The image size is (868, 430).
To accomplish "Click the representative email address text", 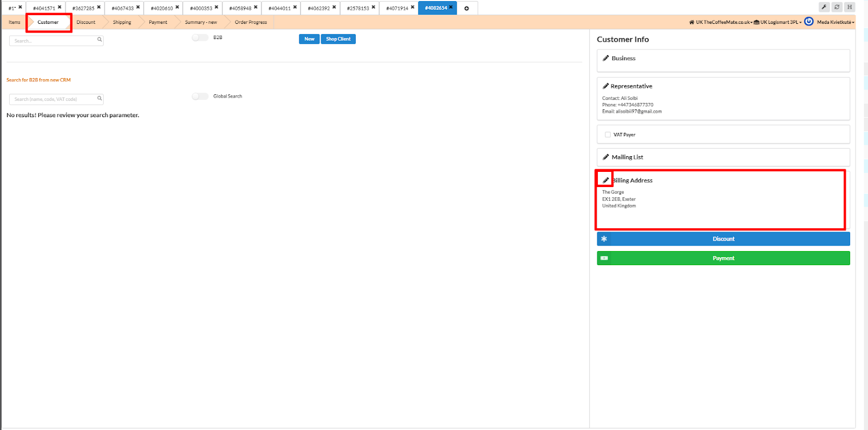I will point(639,111).
